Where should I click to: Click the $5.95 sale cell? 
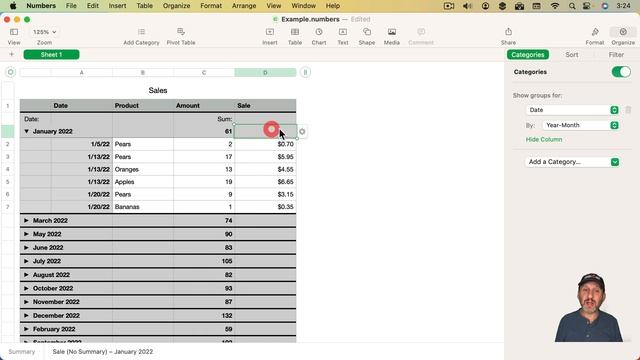coord(265,157)
